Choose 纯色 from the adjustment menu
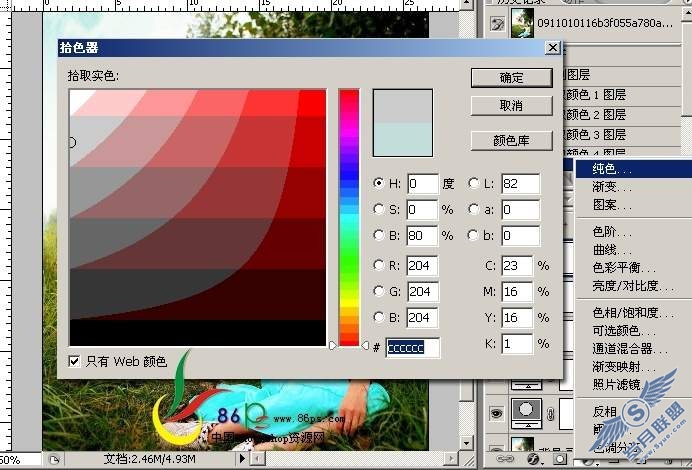The image size is (692, 470). click(634, 169)
